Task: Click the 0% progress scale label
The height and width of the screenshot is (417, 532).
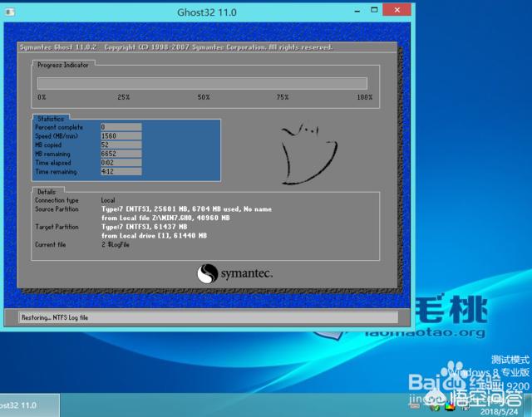Action: pyautogui.click(x=42, y=97)
